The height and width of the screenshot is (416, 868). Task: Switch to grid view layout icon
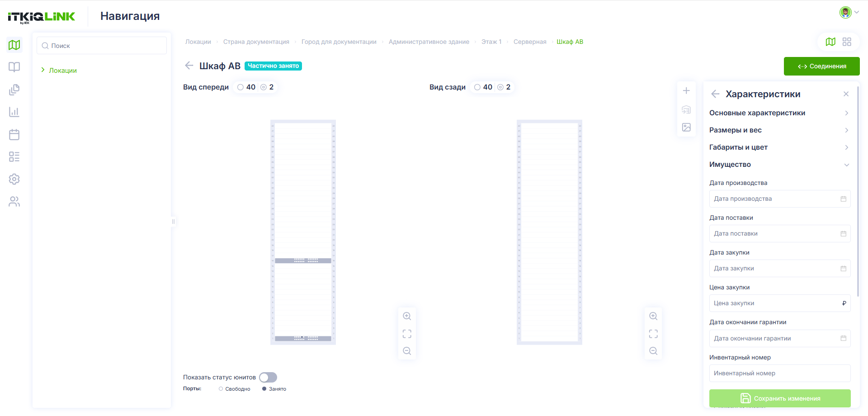point(847,42)
